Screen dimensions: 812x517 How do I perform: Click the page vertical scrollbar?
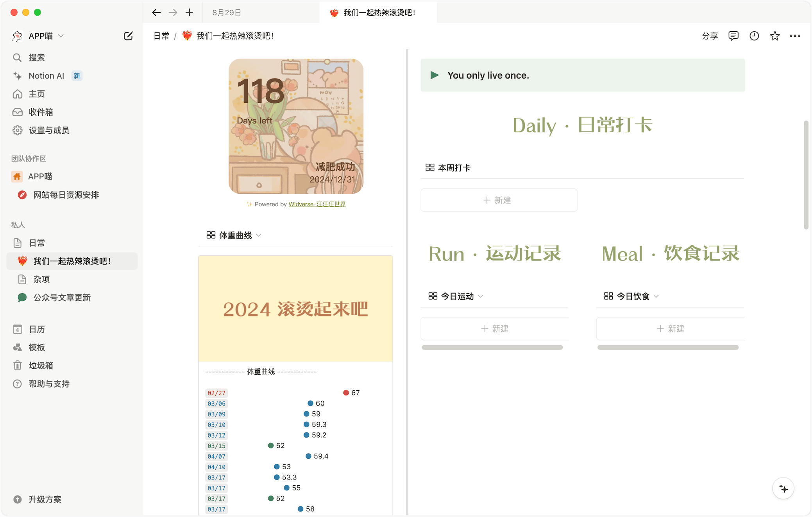coord(806,175)
